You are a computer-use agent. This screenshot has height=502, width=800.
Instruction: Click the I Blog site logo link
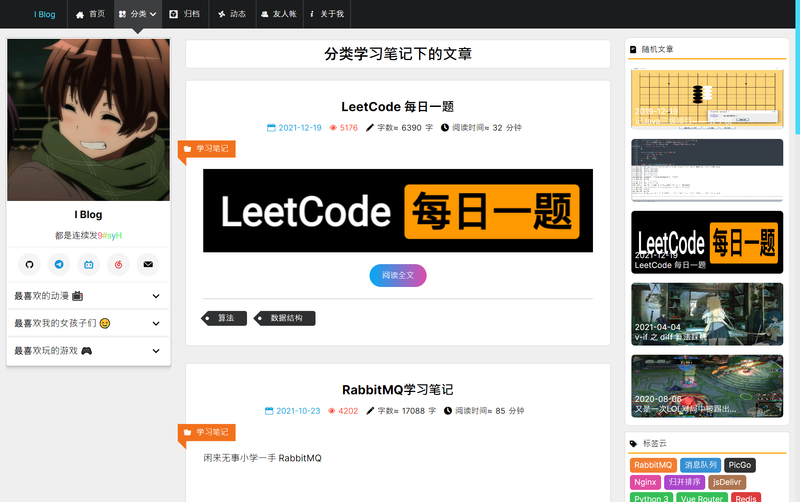pos(44,14)
